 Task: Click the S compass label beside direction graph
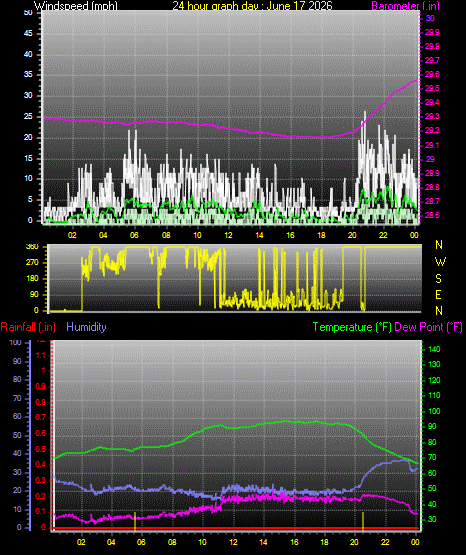[439, 279]
